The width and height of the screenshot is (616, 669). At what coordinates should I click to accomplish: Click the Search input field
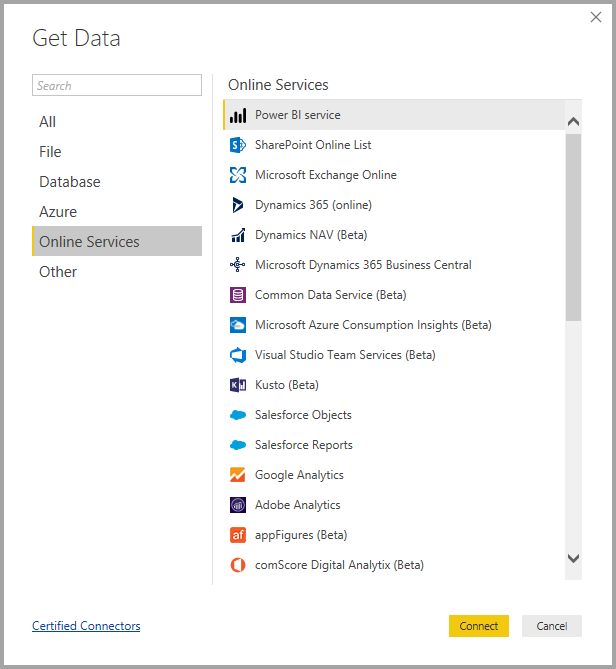[116, 86]
